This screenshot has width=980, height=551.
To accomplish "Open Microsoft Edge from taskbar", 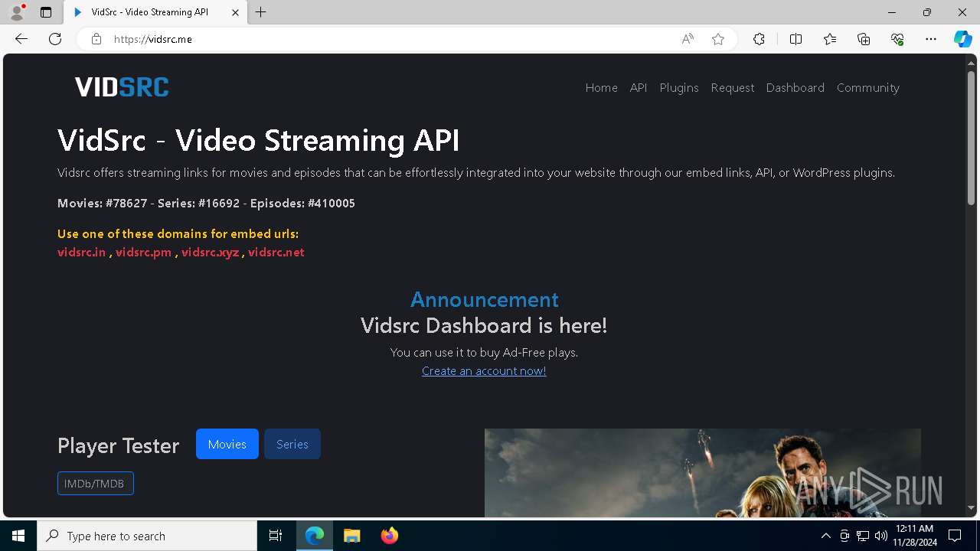I will tap(315, 536).
